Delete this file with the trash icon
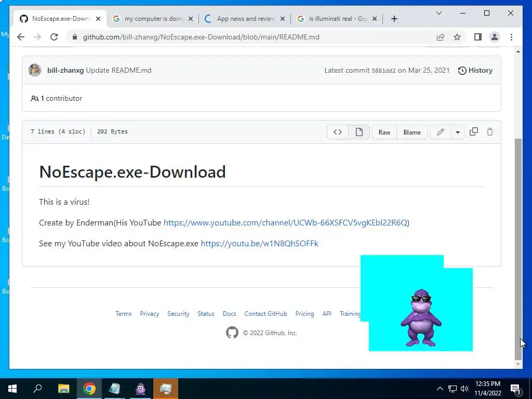The image size is (532, 399). 490,131
